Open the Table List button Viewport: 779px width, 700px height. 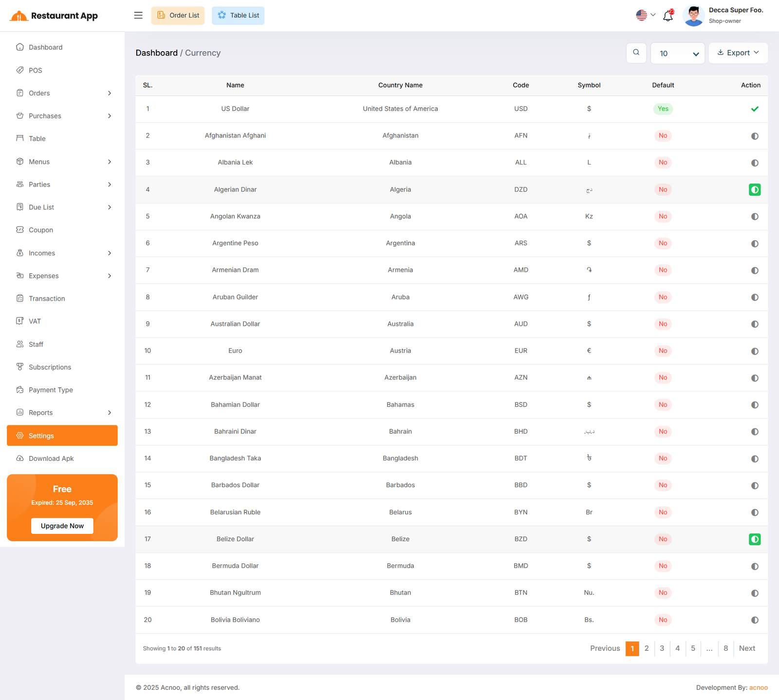coord(238,16)
